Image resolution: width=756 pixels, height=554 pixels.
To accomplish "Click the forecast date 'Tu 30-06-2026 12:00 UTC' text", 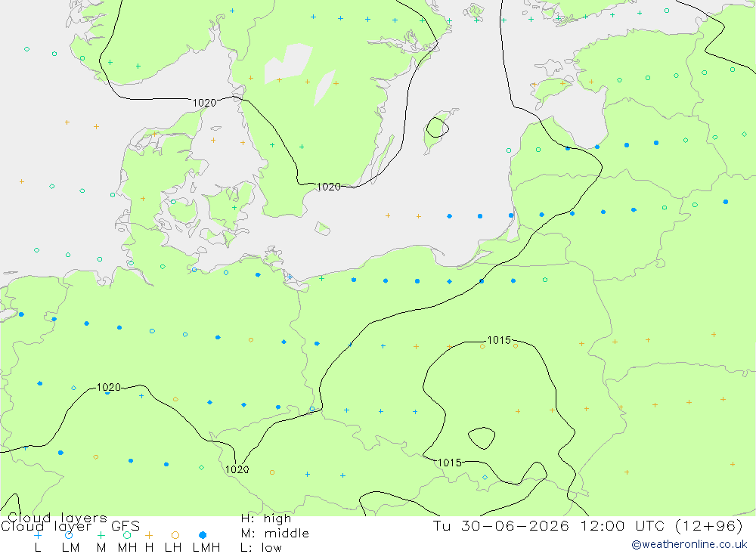I will [549, 525].
